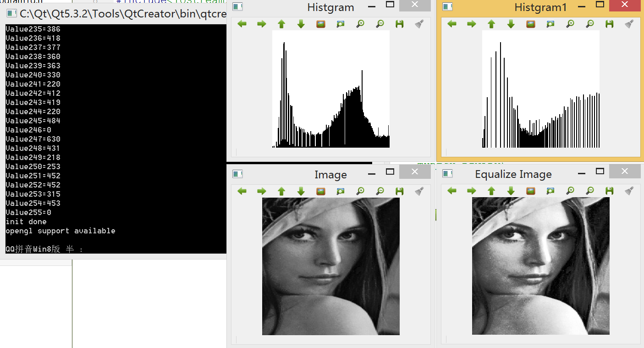This screenshot has width=644, height=348.
Task: Open properties brush in Histgram window
Action: pyautogui.click(x=419, y=24)
